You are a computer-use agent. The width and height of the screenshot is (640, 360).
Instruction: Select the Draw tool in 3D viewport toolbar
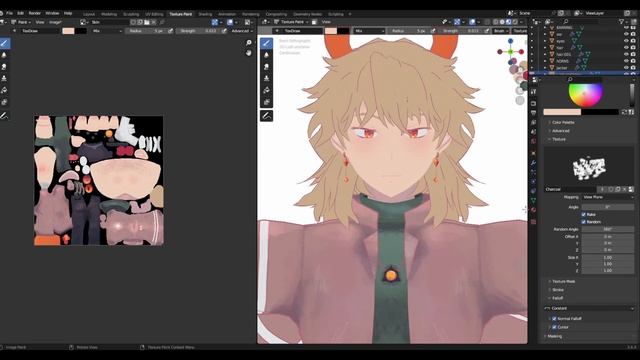pyautogui.click(x=267, y=43)
